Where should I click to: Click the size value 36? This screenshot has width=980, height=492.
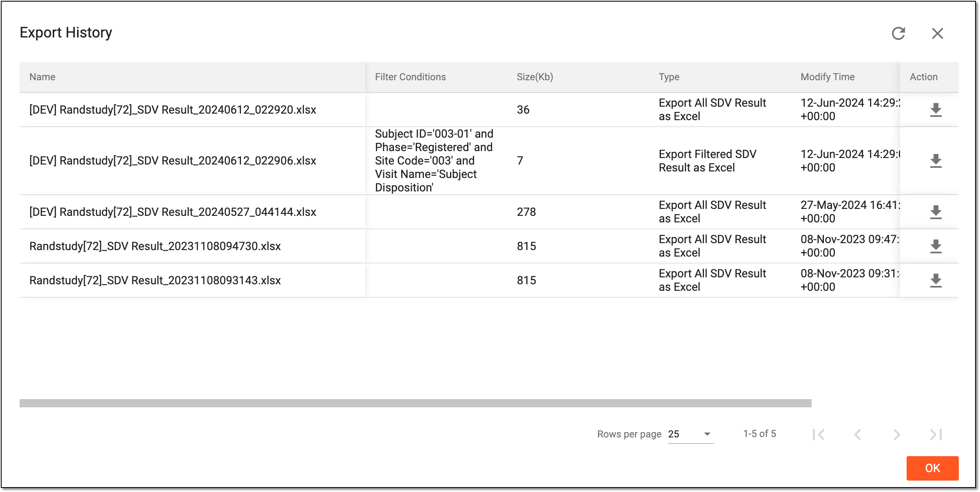(x=523, y=110)
